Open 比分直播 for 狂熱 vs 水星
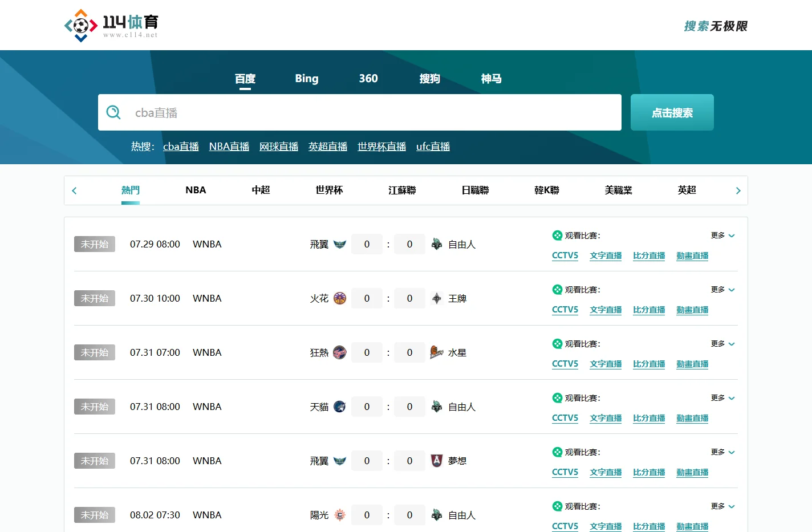The width and height of the screenshot is (812, 532). (x=649, y=364)
